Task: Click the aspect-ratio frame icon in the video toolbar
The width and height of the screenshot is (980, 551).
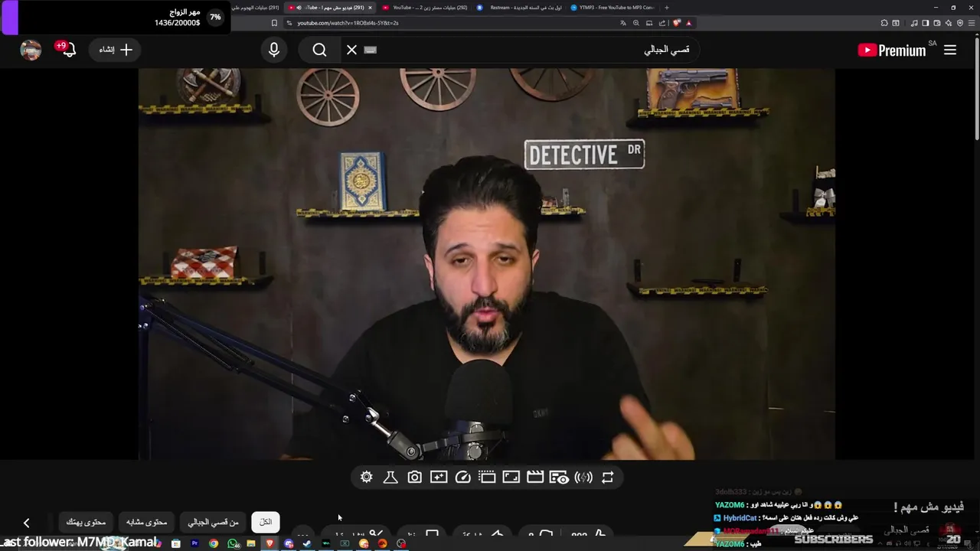Action: (511, 477)
